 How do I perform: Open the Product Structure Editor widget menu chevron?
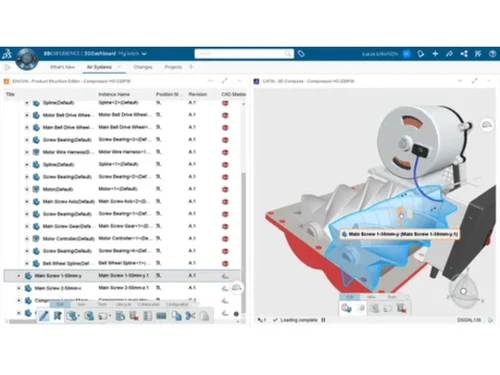point(239,81)
